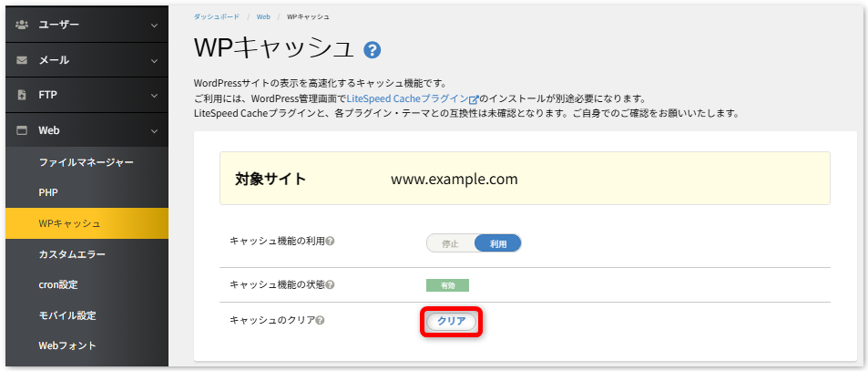Switch cache function to 利用
Screen dimensions: 868x371
tap(497, 243)
